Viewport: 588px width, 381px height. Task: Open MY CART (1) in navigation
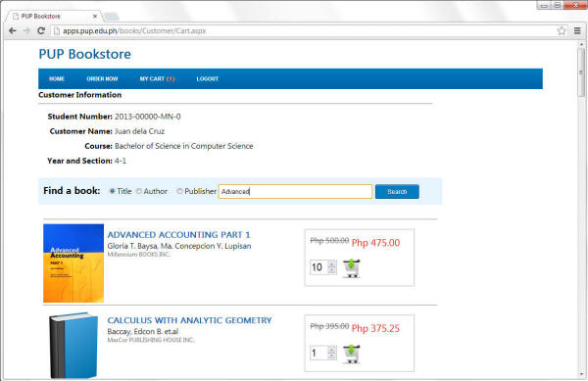point(157,78)
